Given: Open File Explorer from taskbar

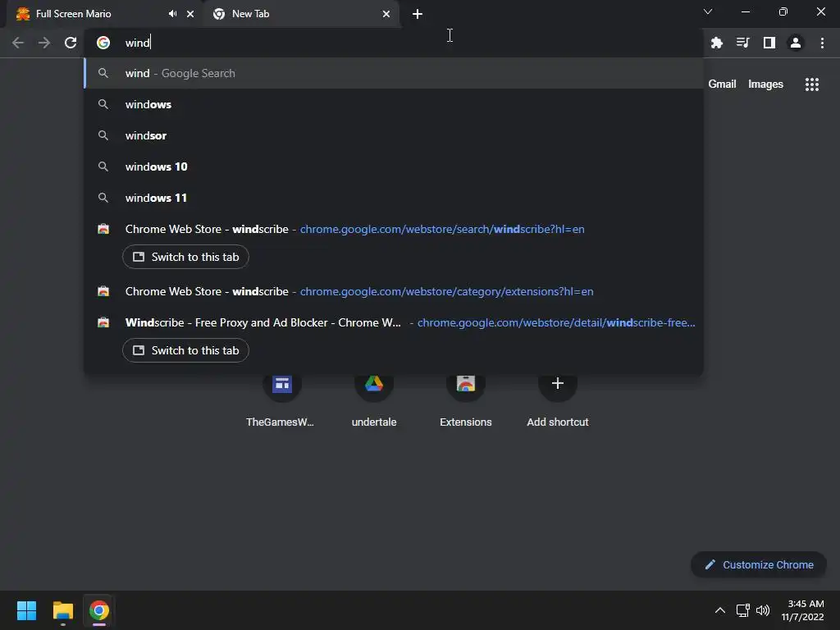Looking at the screenshot, I should tap(62, 610).
